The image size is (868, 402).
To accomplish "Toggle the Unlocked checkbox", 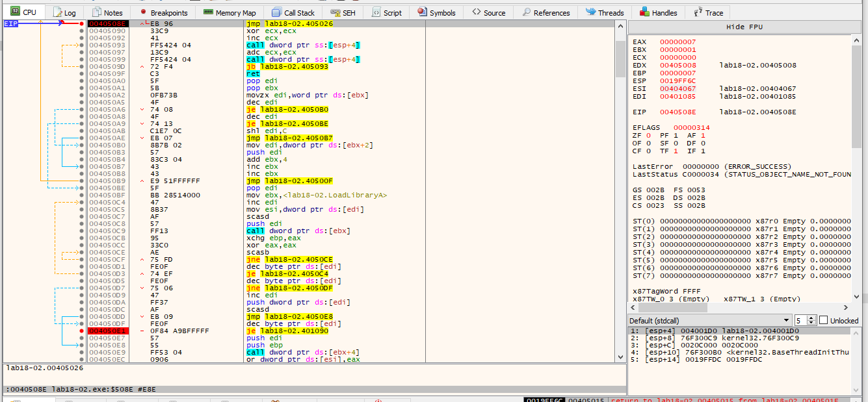I will tap(824, 320).
